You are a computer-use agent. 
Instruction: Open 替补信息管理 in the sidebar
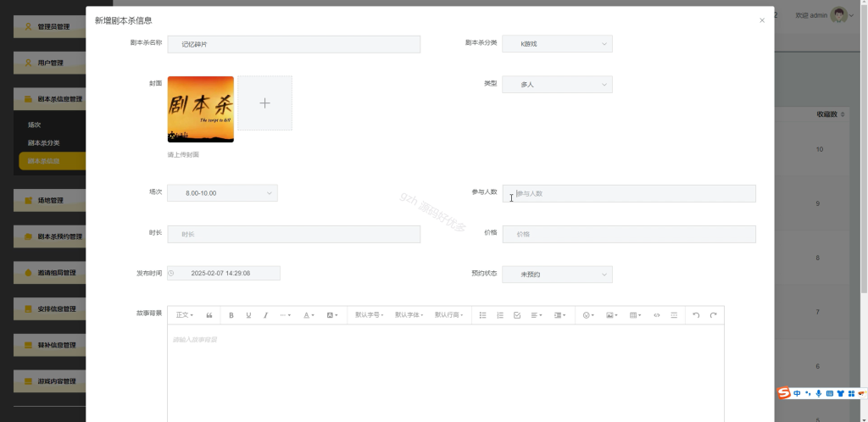coord(50,345)
